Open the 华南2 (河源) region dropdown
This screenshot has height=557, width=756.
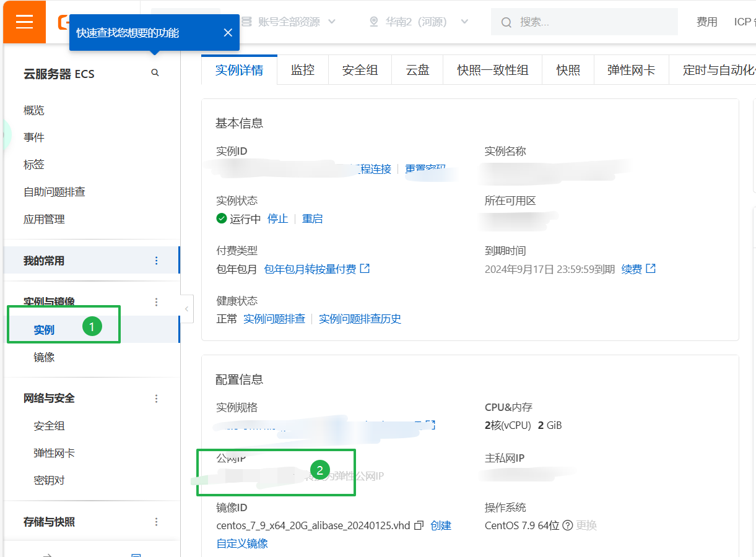click(419, 22)
